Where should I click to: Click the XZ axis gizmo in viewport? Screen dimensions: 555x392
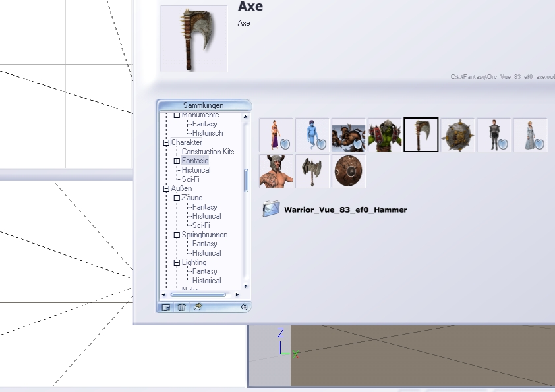point(288,343)
